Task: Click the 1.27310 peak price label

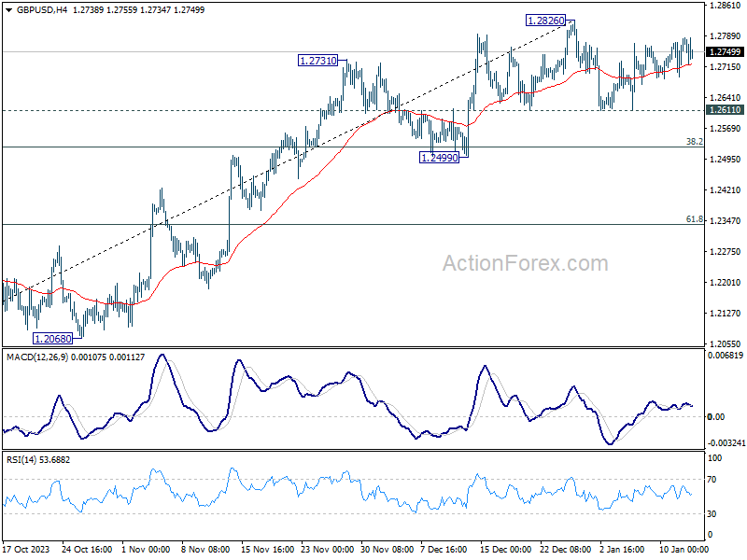Action: [x=317, y=61]
